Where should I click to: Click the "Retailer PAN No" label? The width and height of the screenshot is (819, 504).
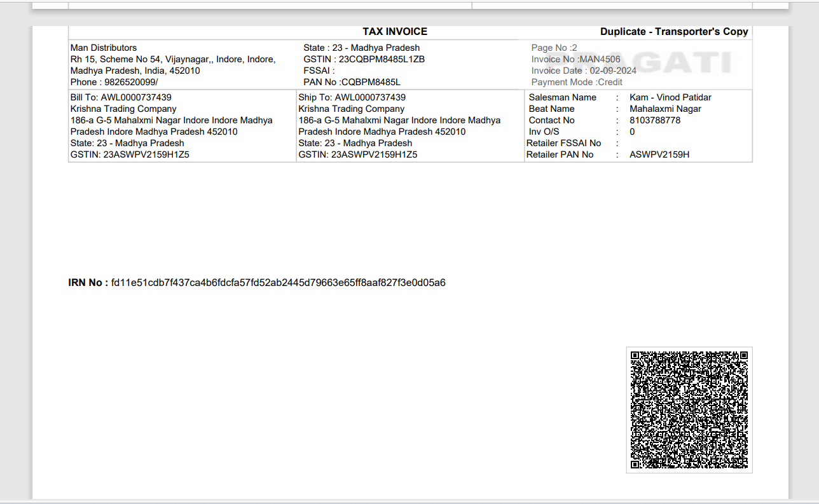(560, 154)
